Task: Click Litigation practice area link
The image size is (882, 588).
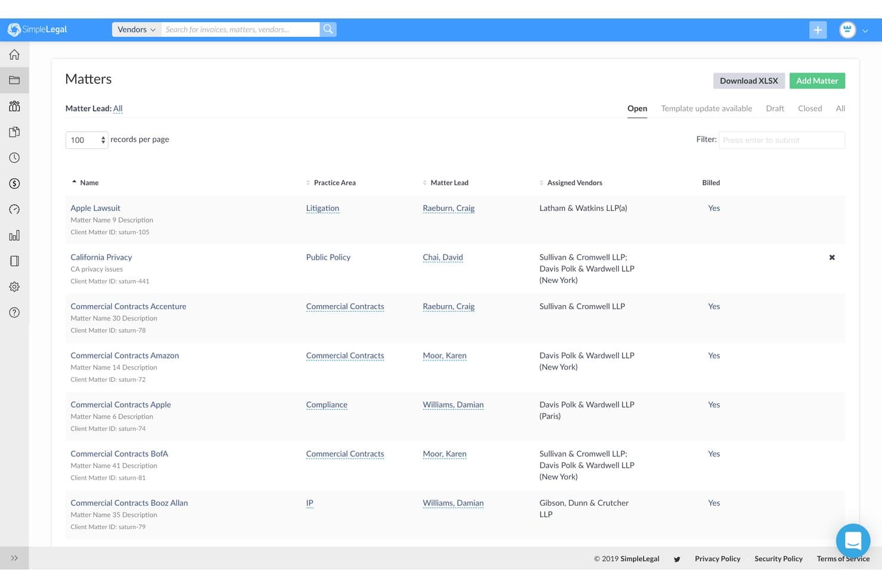Action: [x=322, y=208]
